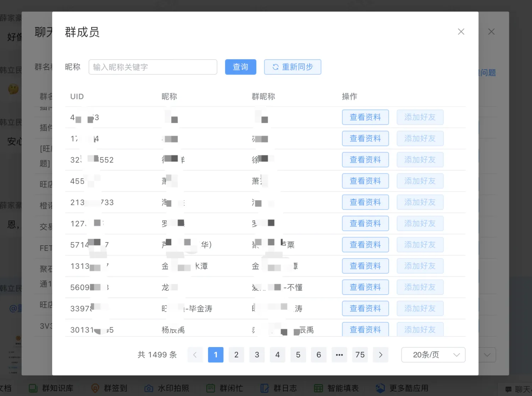Click the 更多酷应用 cube icon

click(380, 388)
